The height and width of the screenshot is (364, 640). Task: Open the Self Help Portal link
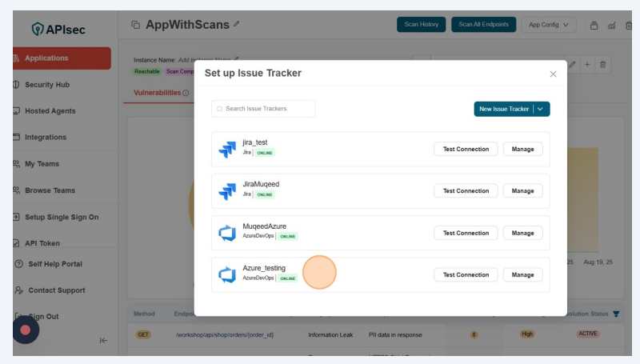pos(54,264)
